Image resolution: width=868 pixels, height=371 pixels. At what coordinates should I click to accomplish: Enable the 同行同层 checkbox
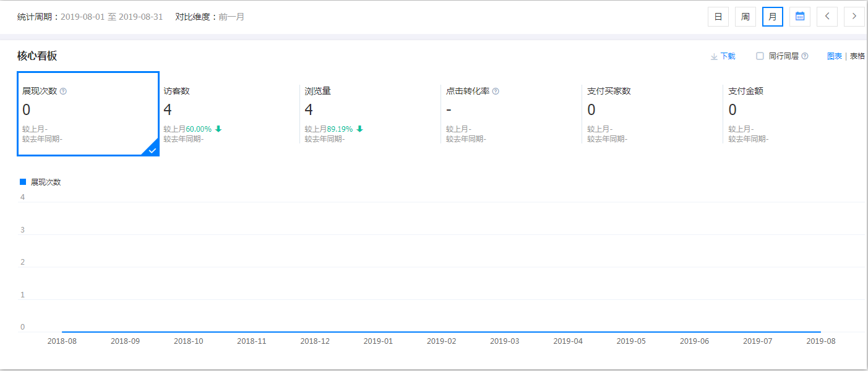(760, 56)
